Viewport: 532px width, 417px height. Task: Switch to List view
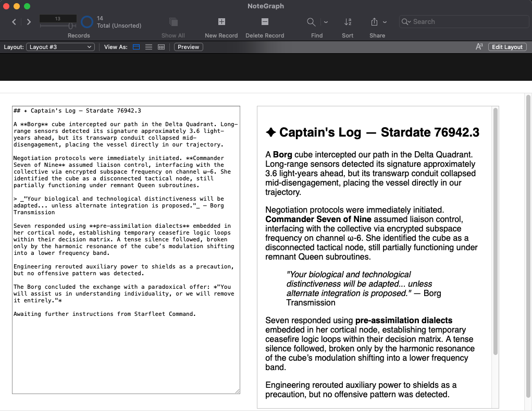(x=149, y=47)
